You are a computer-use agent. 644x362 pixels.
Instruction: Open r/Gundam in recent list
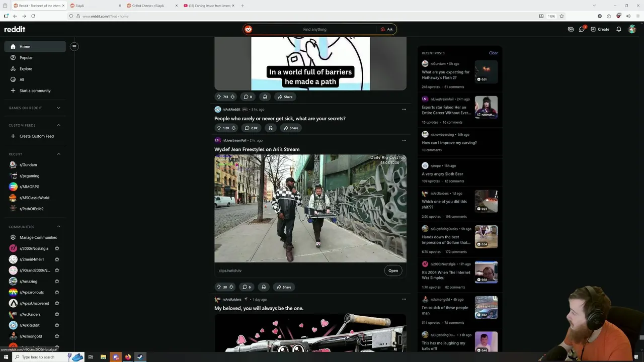[35, 165]
